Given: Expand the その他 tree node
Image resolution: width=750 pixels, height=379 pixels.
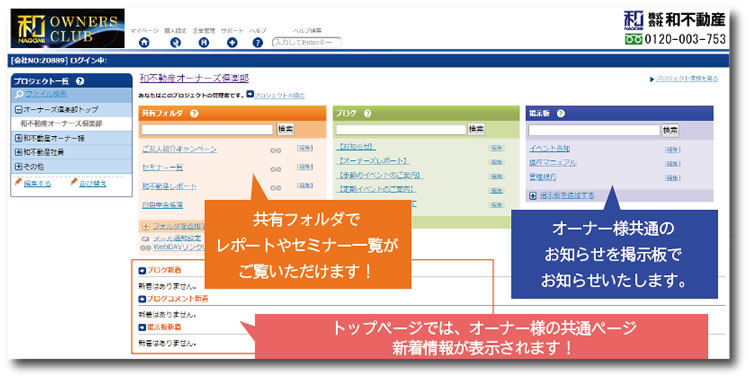Looking at the screenshot, I should [x=19, y=167].
